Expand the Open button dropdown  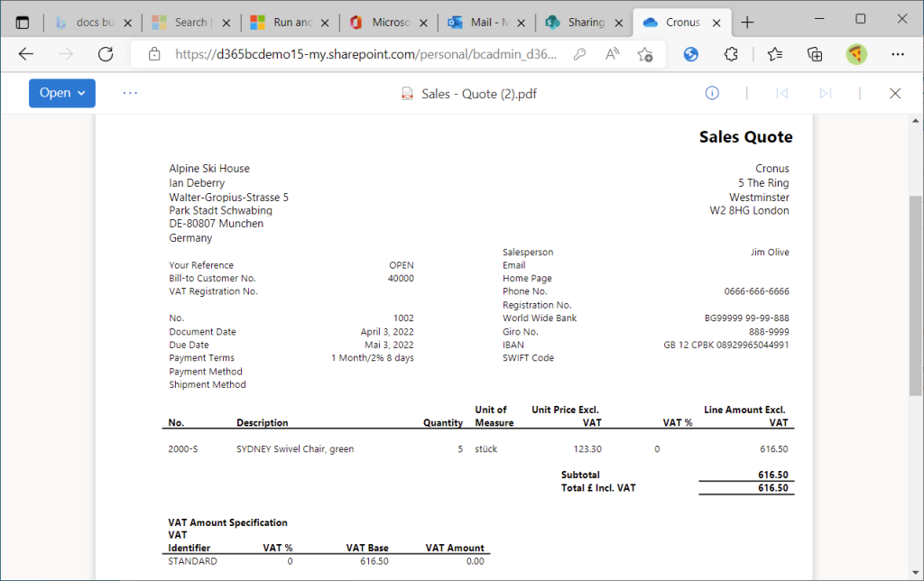pos(82,93)
